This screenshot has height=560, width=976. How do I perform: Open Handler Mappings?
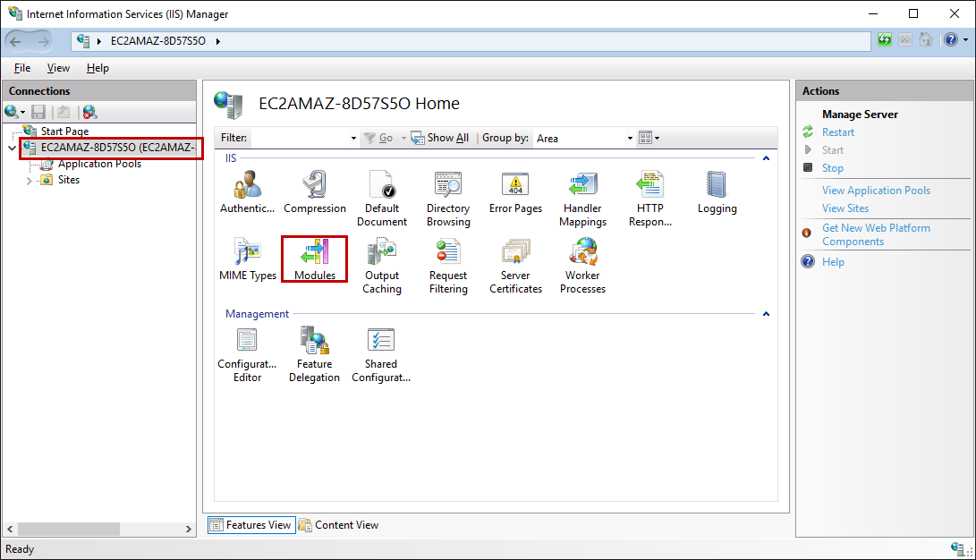tap(582, 199)
